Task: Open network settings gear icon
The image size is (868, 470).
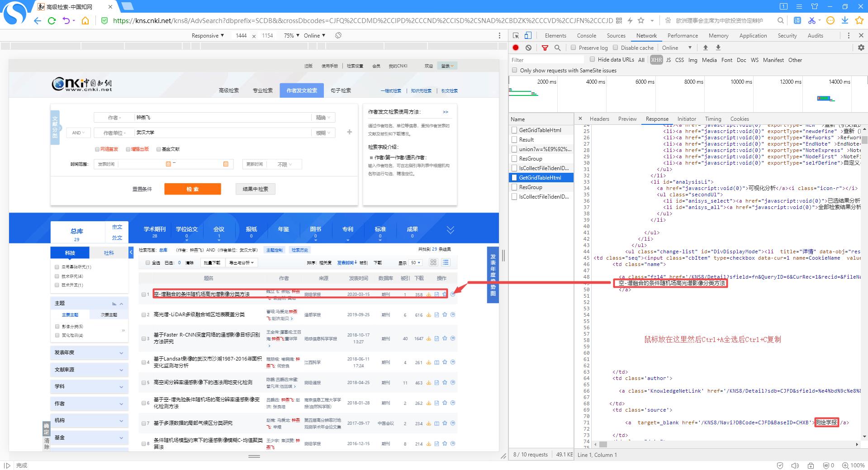Action: [861, 47]
